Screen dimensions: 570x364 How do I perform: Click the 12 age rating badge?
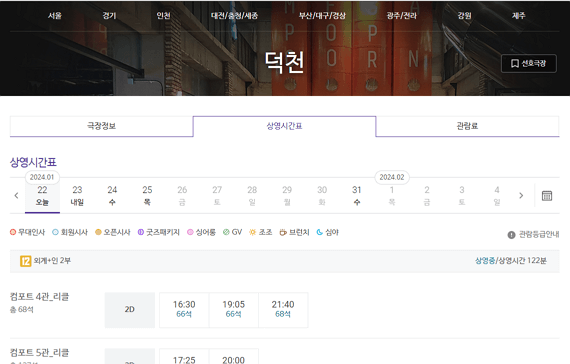point(25,261)
